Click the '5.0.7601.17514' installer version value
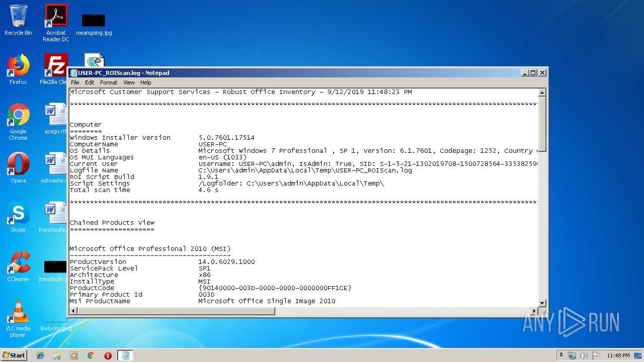Viewport: 644px width, 362px height. 226,138
